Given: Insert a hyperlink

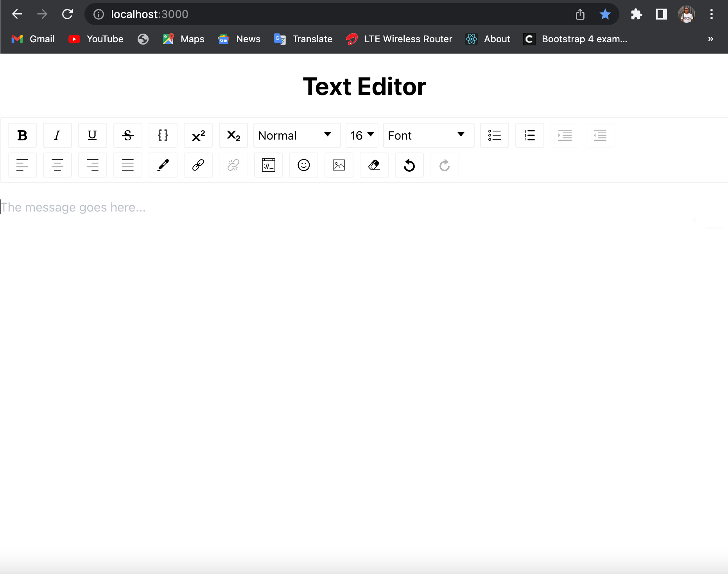Looking at the screenshot, I should tap(198, 165).
